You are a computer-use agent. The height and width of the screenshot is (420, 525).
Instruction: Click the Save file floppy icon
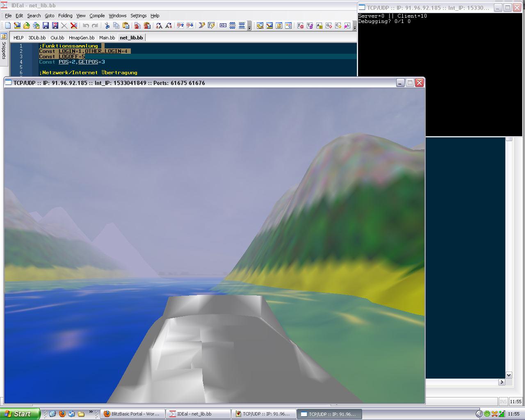(46, 25)
